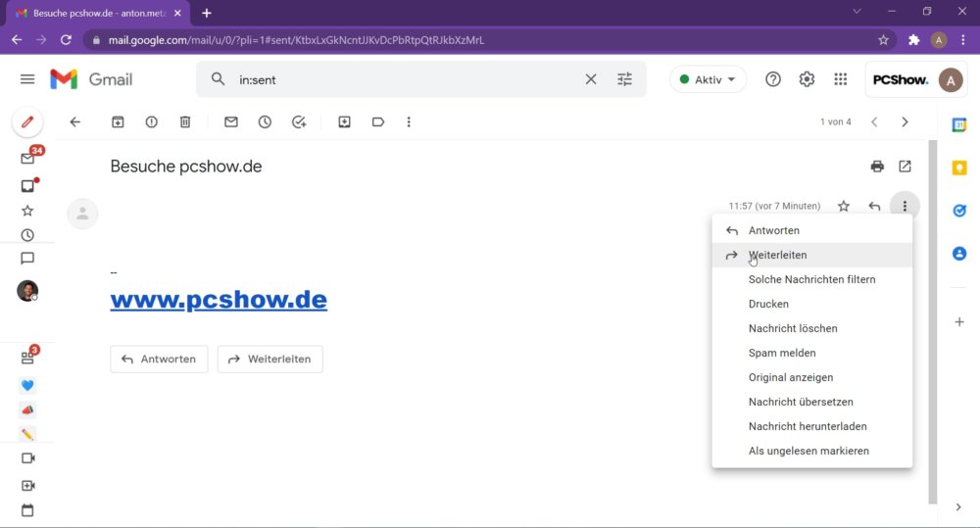Star the message
The height and width of the screenshot is (528, 980).
[x=844, y=206]
